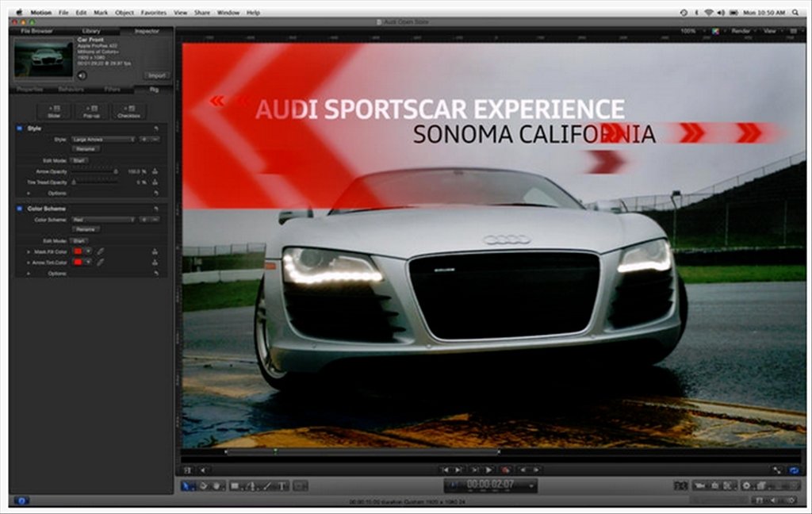Toggle the Color Scheme widget activation checkbox
Screen dimensions: 812x514
19,209
